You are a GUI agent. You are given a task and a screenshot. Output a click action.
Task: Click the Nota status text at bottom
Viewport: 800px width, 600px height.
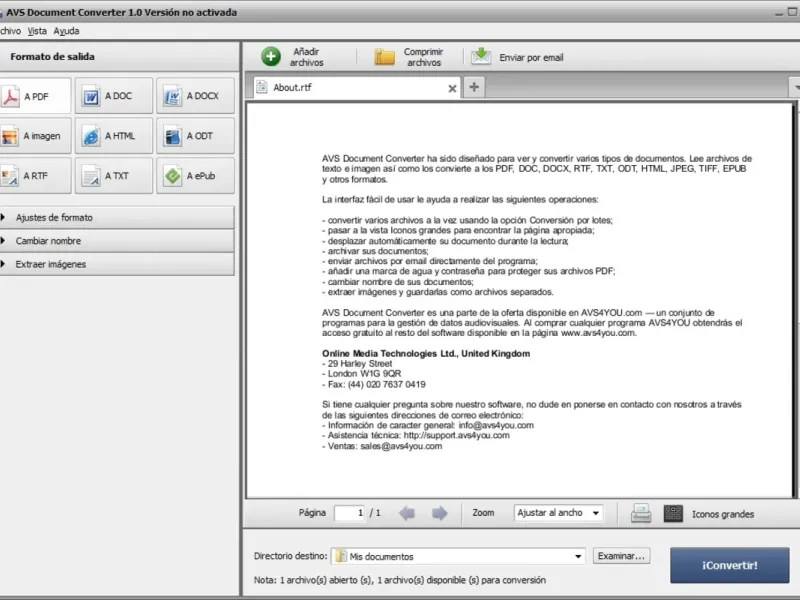[x=399, y=580]
